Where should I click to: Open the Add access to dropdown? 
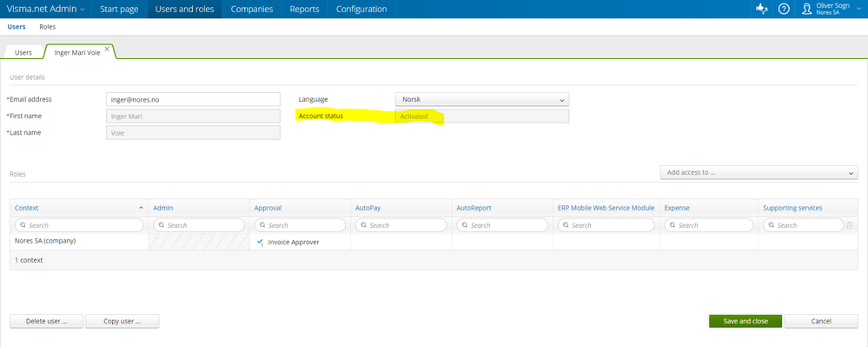pyautogui.click(x=759, y=172)
